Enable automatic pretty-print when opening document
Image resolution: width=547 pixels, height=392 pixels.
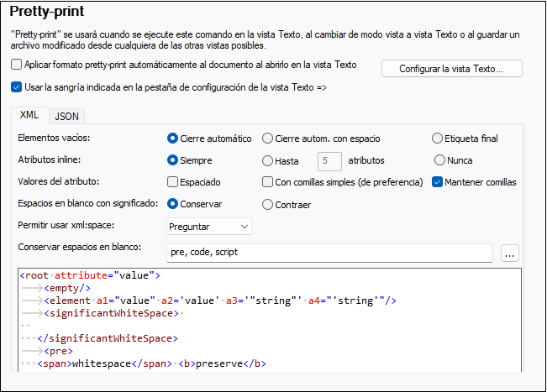click(x=18, y=65)
